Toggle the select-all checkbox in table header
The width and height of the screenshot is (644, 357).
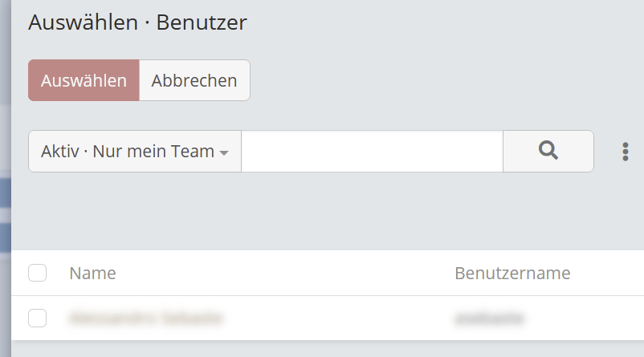click(x=38, y=273)
